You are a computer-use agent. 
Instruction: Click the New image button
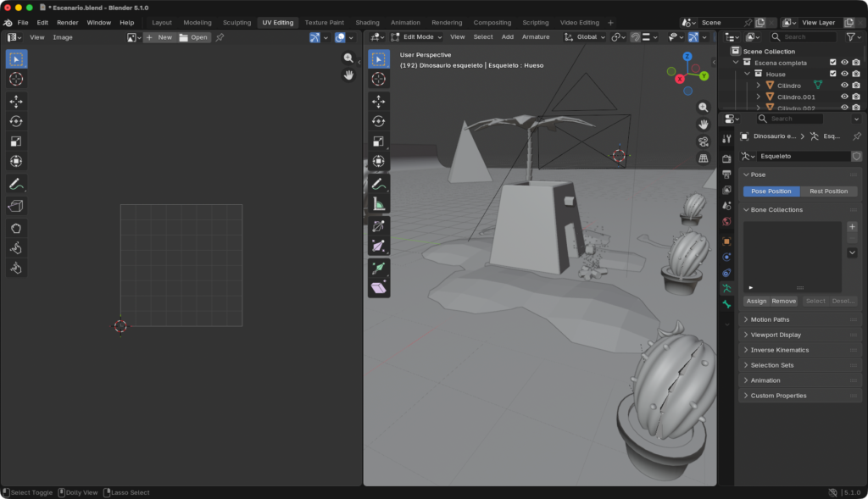[159, 37]
